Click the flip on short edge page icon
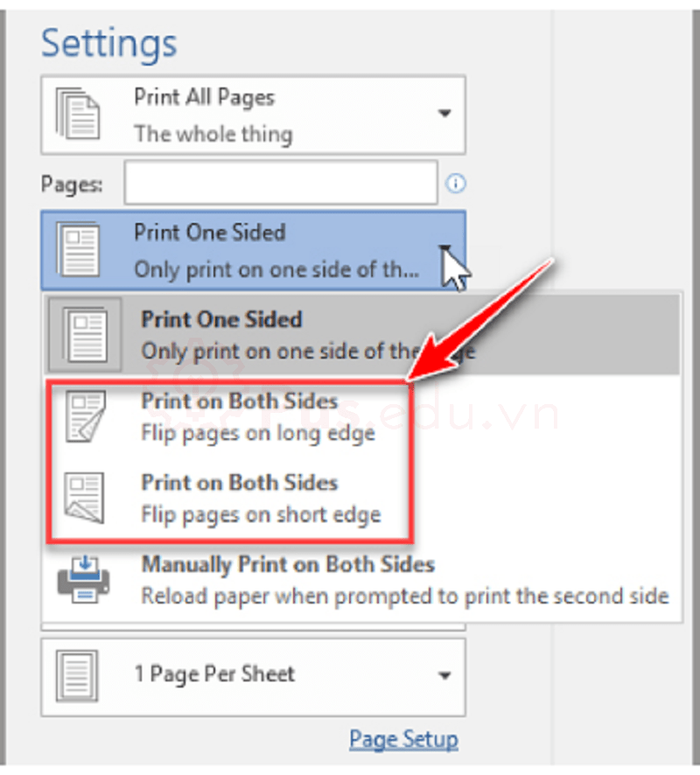Image resolution: width=700 pixels, height=775 pixels. coord(85,498)
